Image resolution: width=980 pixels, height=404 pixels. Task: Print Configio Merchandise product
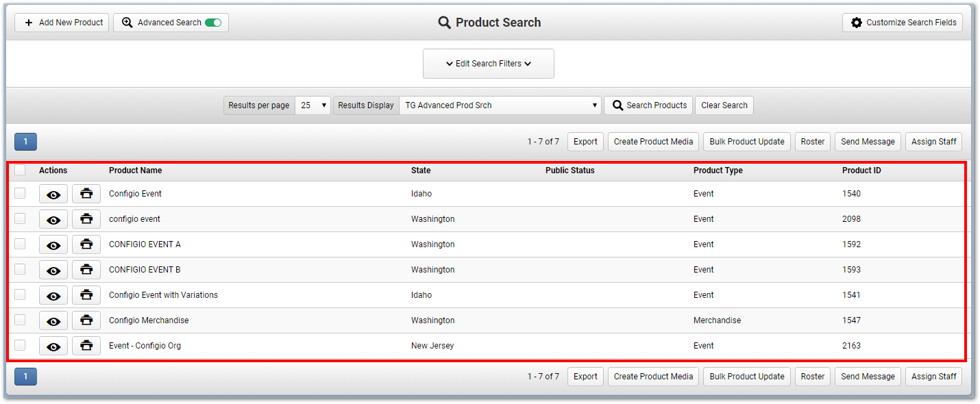coord(86,321)
